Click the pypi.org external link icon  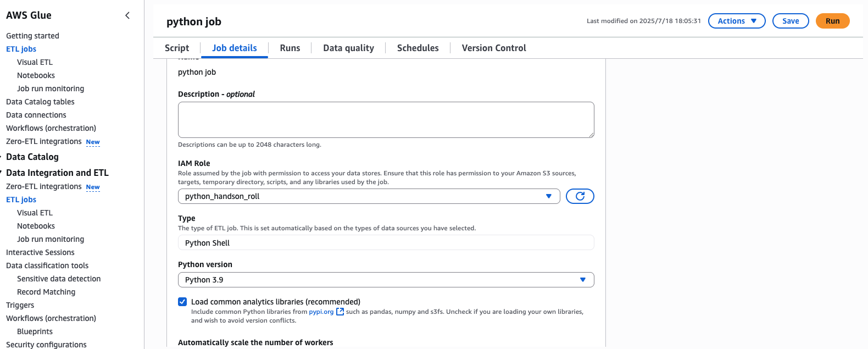tap(340, 312)
